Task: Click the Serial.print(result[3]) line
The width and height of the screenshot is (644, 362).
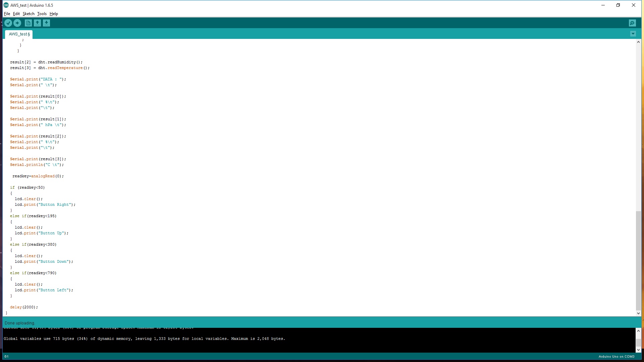Action: (x=38, y=159)
